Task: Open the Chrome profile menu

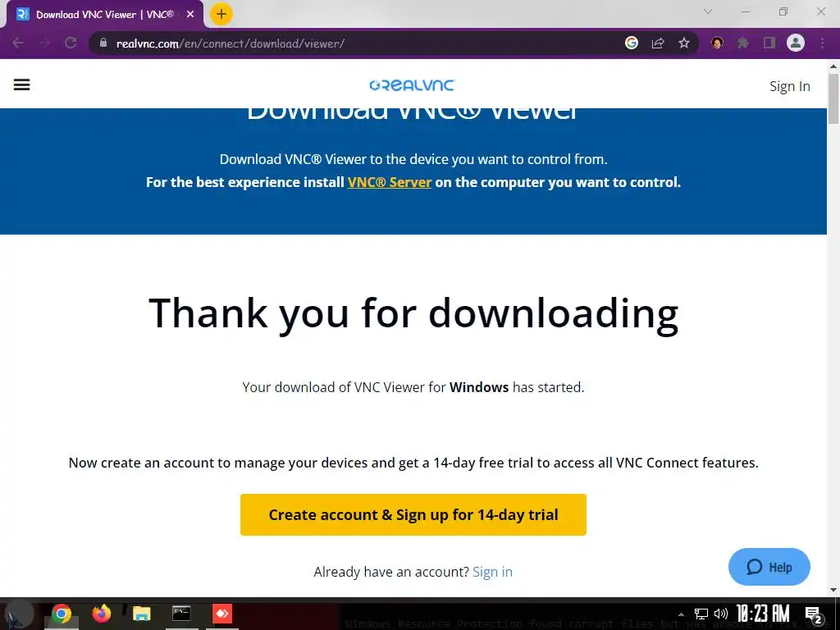Action: click(x=796, y=43)
